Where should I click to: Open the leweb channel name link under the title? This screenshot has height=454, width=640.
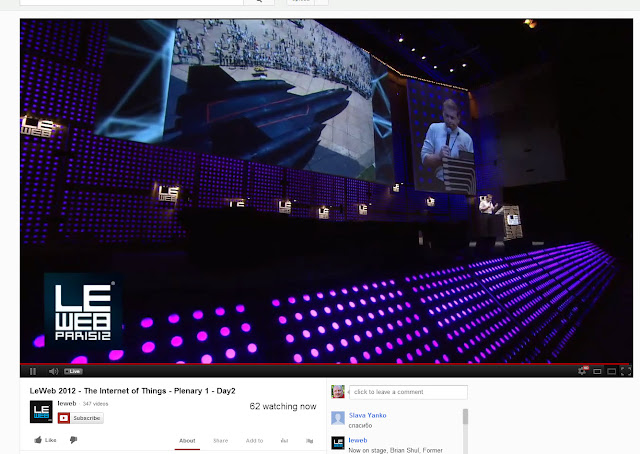[67, 403]
